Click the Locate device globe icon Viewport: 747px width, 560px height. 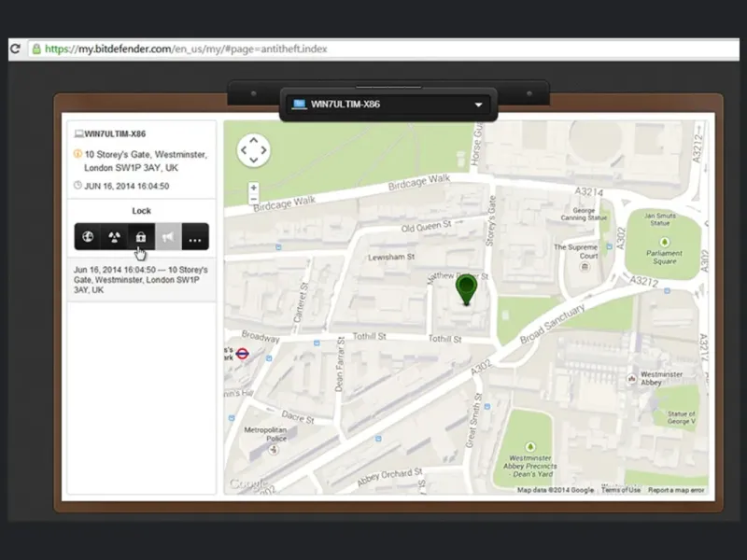tap(88, 237)
